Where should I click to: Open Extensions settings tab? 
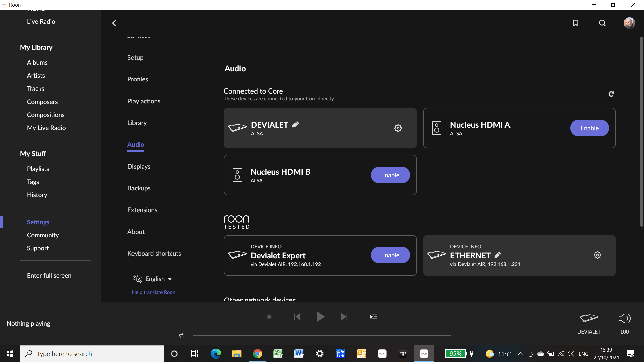142,210
